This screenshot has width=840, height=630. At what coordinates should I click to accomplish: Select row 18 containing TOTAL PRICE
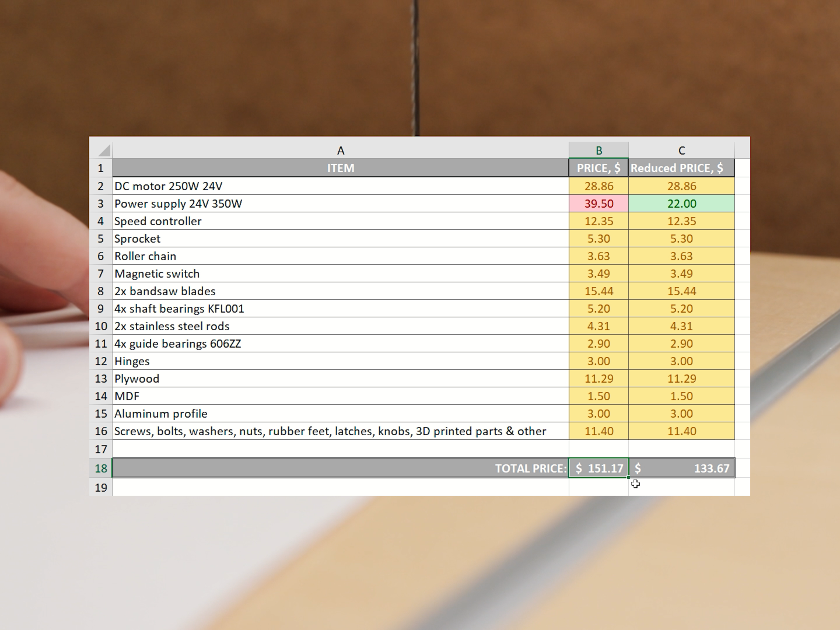pos(100,468)
